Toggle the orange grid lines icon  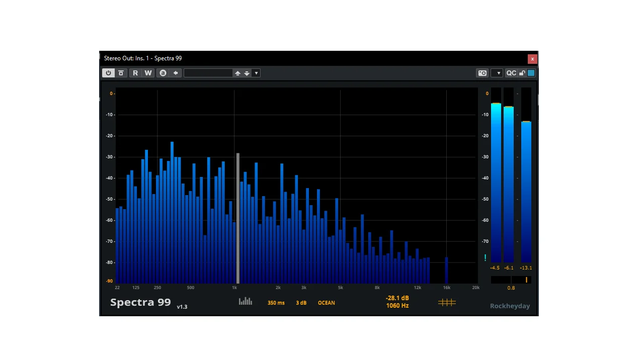[447, 302]
